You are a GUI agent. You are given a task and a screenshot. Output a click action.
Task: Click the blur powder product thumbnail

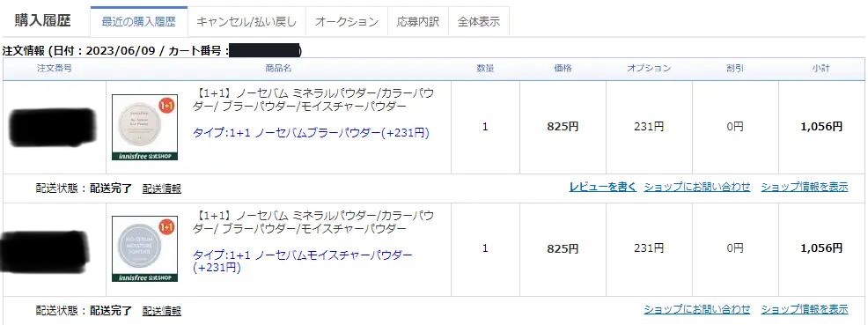[x=145, y=128]
